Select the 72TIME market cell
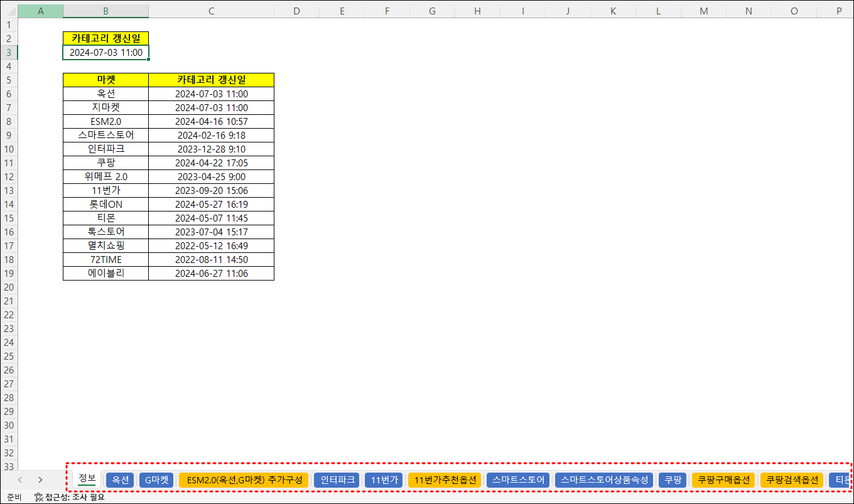The image size is (854, 504). click(x=105, y=259)
